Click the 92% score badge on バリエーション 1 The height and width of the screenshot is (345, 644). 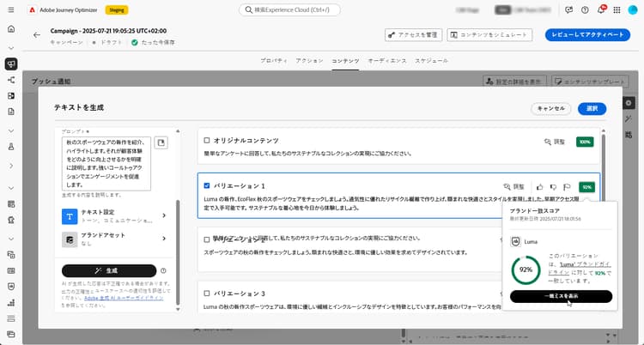(x=587, y=187)
